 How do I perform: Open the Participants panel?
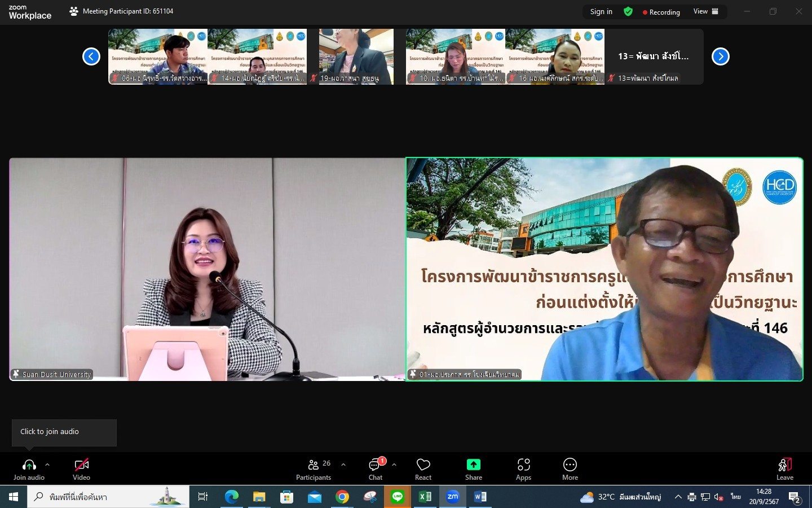pyautogui.click(x=314, y=469)
